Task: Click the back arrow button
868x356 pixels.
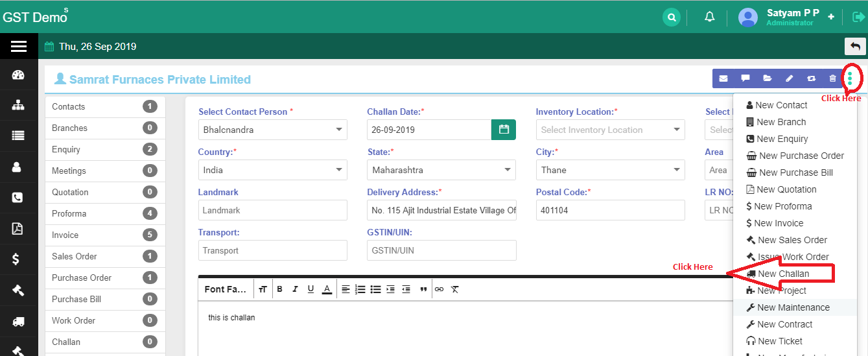Action: point(855,46)
